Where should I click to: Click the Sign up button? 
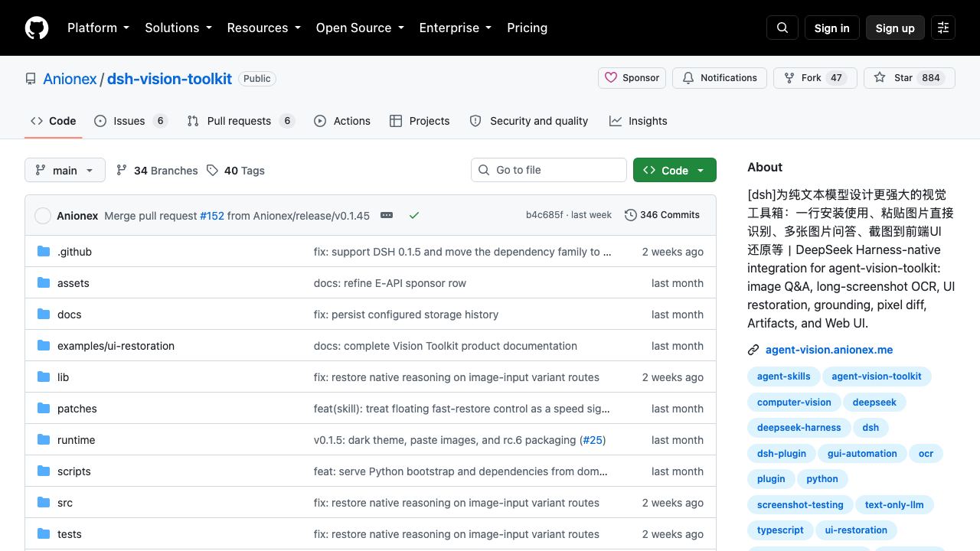click(895, 28)
